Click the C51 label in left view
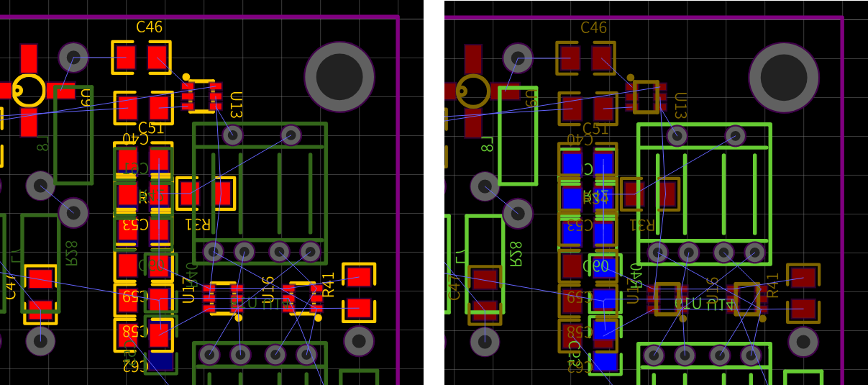The width and height of the screenshot is (868, 385). click(151, 129)
